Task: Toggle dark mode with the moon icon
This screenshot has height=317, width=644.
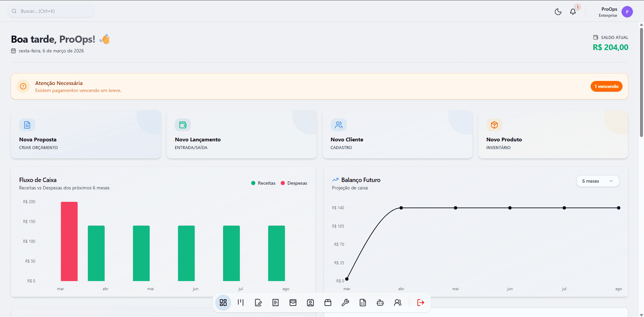Action: point(558,11)
